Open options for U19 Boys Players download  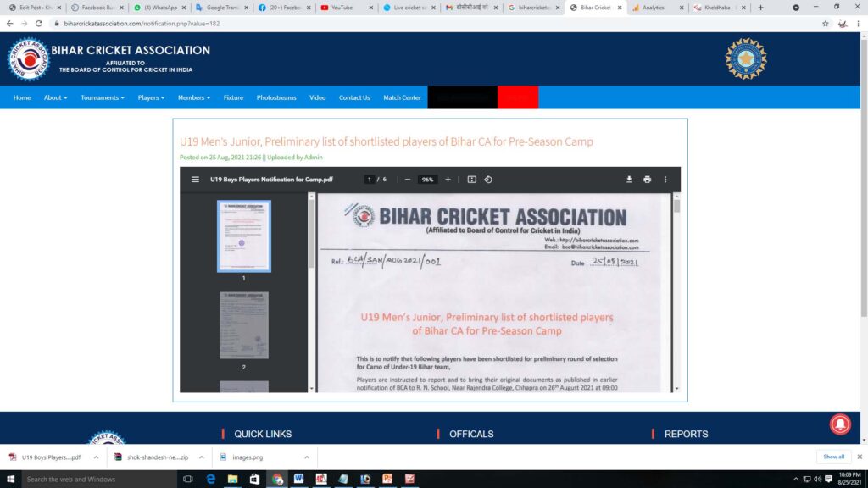(96, 457)
